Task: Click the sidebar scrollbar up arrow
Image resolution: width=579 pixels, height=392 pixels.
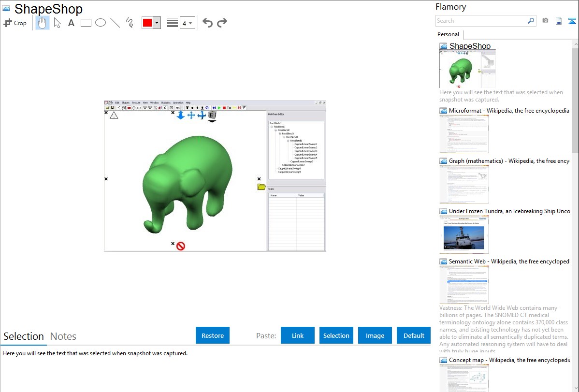Action: (x=575, y=44)
